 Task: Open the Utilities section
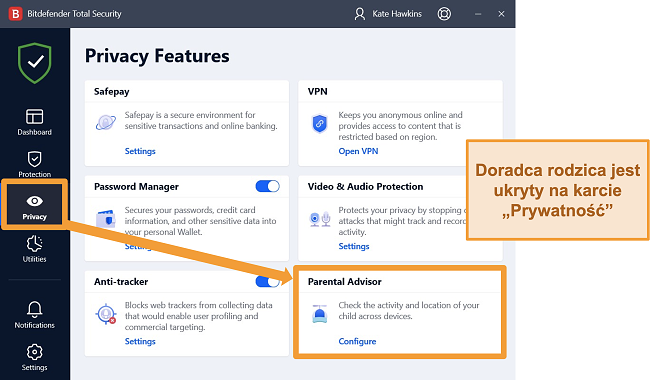[34, 249]
